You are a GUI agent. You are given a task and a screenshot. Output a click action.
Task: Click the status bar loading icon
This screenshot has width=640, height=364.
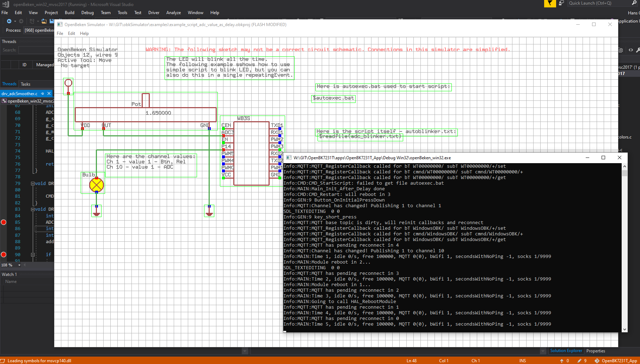click(x=3, y=360)
